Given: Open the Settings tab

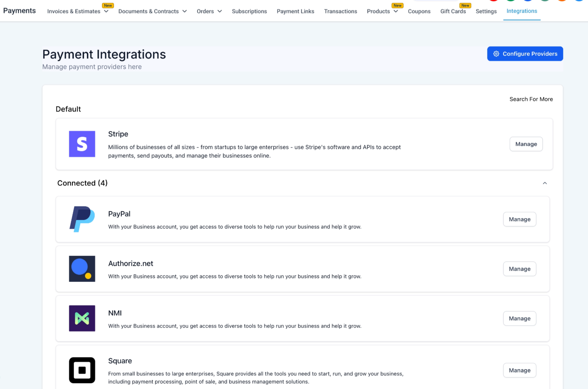Looking at the screenshot, I should (486, 11).
